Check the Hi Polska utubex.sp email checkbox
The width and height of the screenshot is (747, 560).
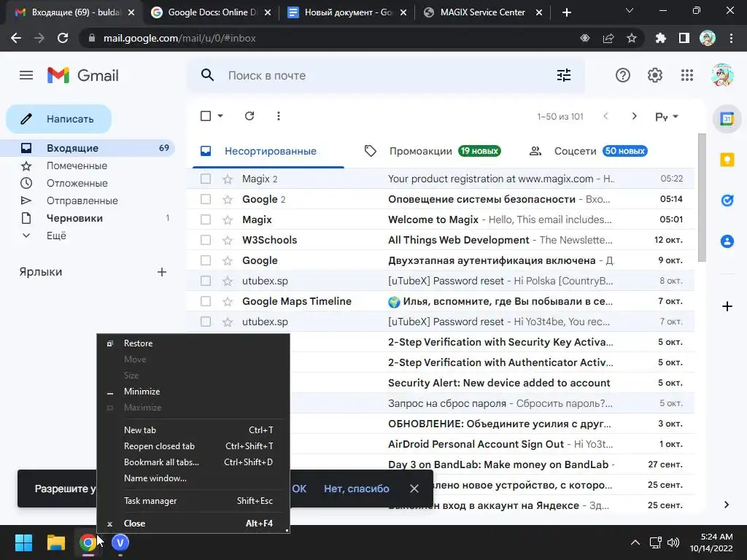click(x=206, y=281)
